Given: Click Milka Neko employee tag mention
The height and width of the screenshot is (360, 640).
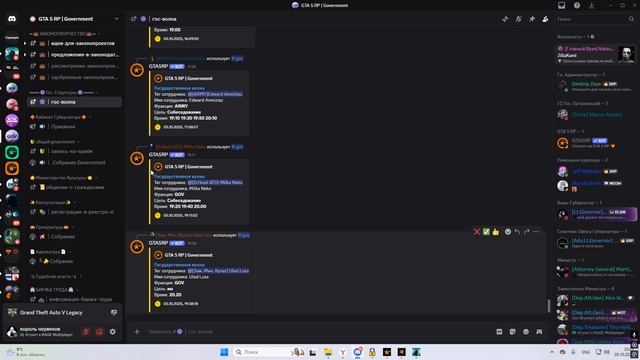Looking at the screenshot, I should coord(215,182).
